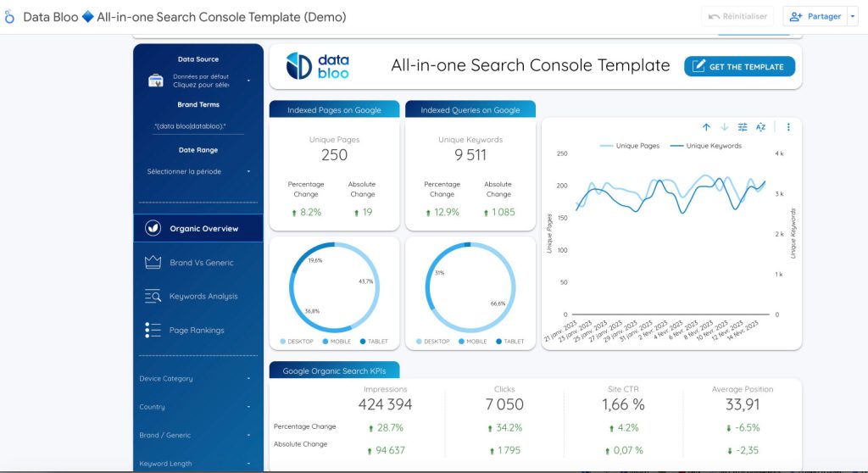Click the drill down arrow icon
Screen dimensions: 868x473
(724, 127)
